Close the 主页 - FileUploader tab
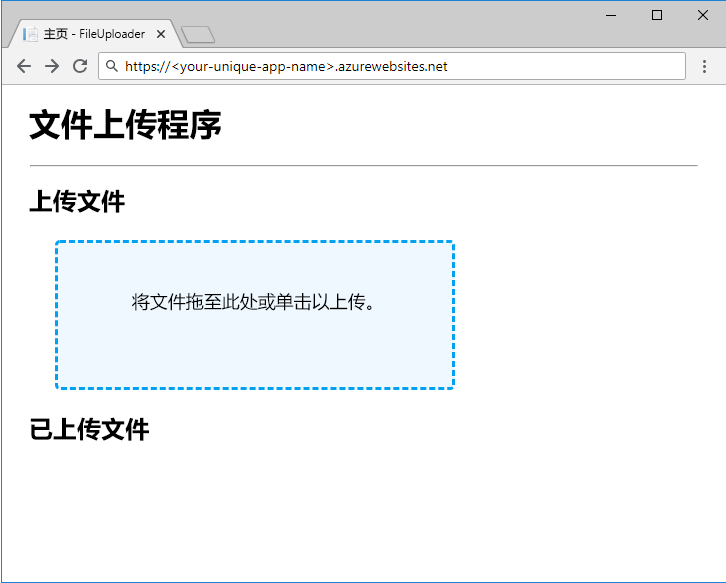 pos(161,34)
